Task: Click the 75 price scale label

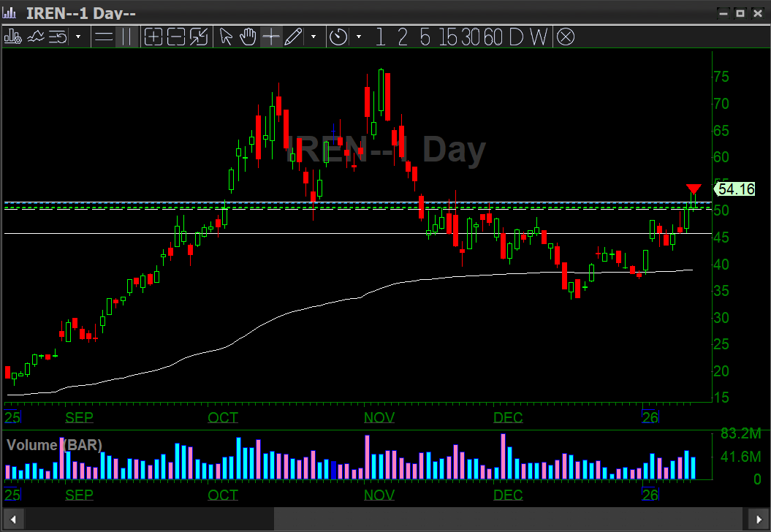Action: click(x=721, y=77)
